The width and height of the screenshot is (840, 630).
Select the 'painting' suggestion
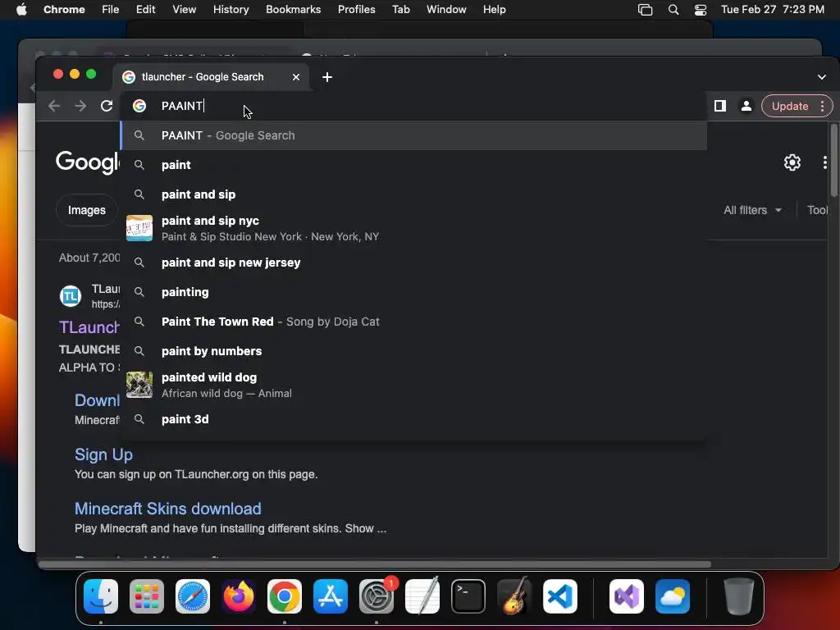point(413,292)
